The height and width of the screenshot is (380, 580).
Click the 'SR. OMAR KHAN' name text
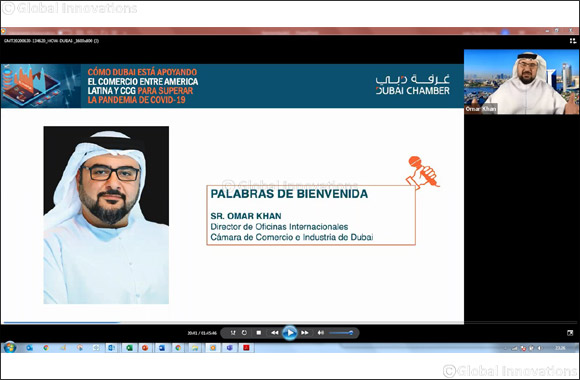click(246, 216)
